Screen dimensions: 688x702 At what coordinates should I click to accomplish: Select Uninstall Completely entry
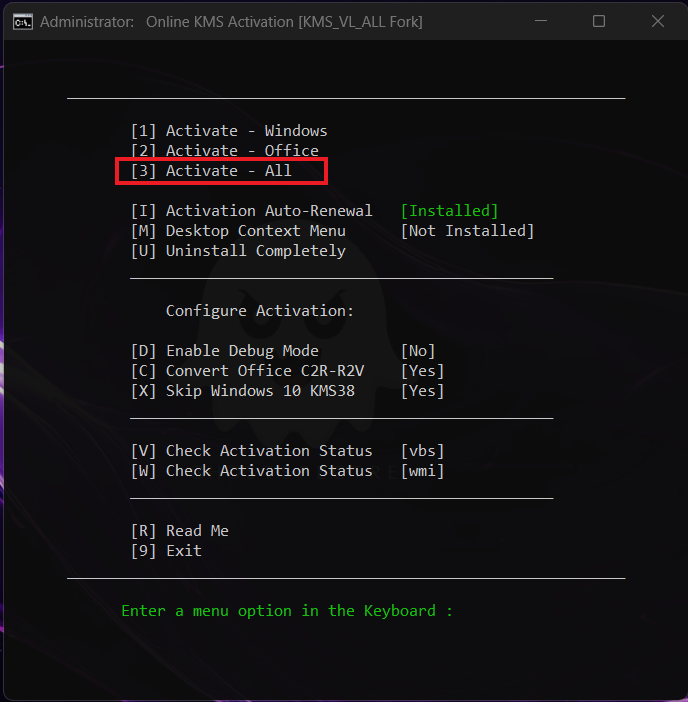point(238,251)
